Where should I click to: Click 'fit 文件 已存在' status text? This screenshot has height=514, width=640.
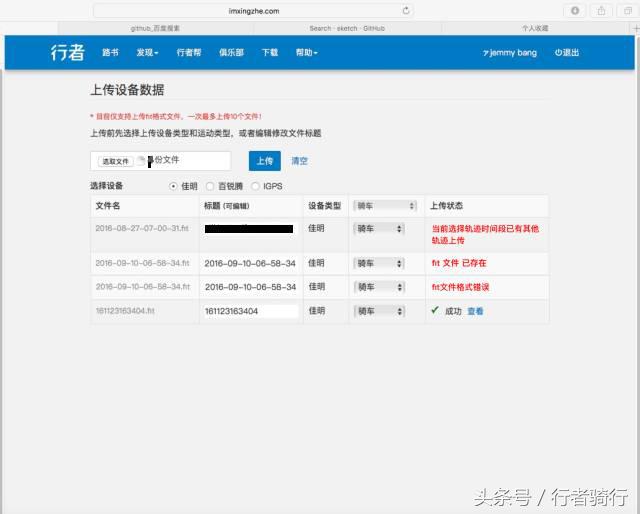tap(459, 263)
